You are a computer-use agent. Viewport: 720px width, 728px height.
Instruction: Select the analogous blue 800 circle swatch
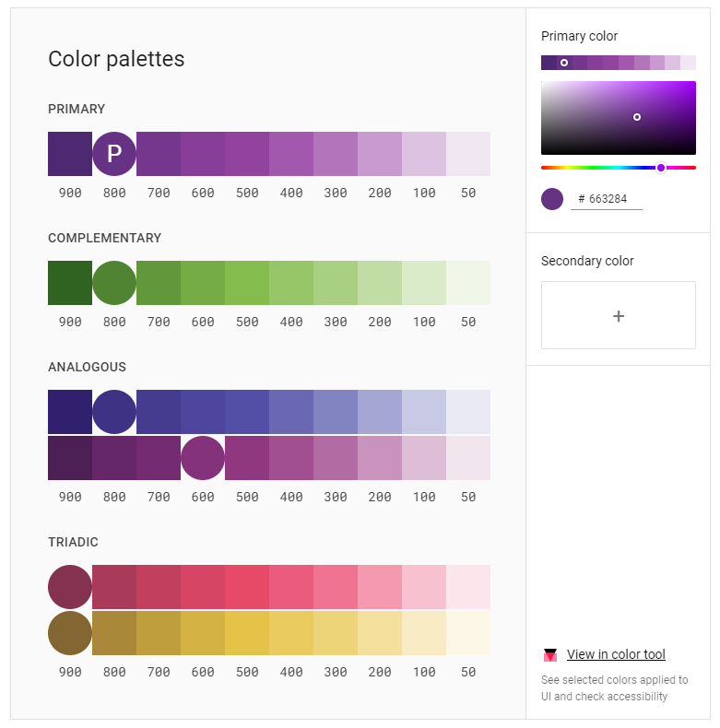click(x=114, y=412)
